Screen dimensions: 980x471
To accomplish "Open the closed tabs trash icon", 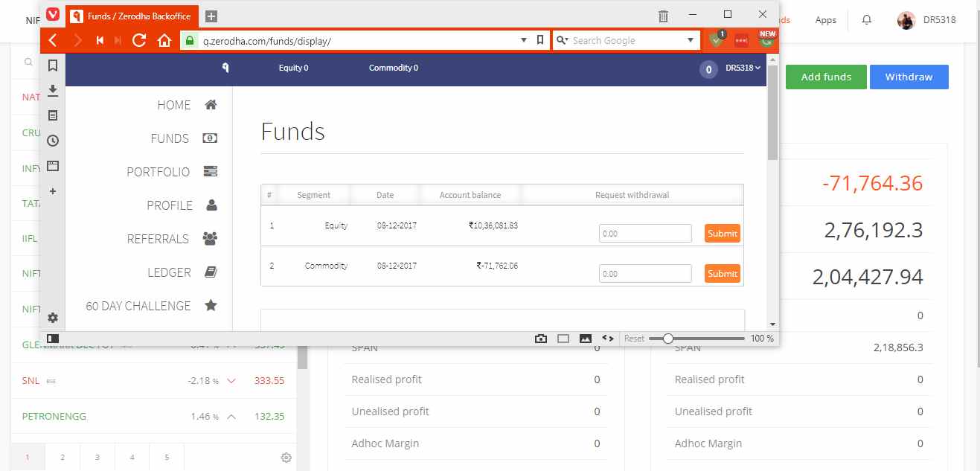I will pyautogui.click(x=663, y=16).
